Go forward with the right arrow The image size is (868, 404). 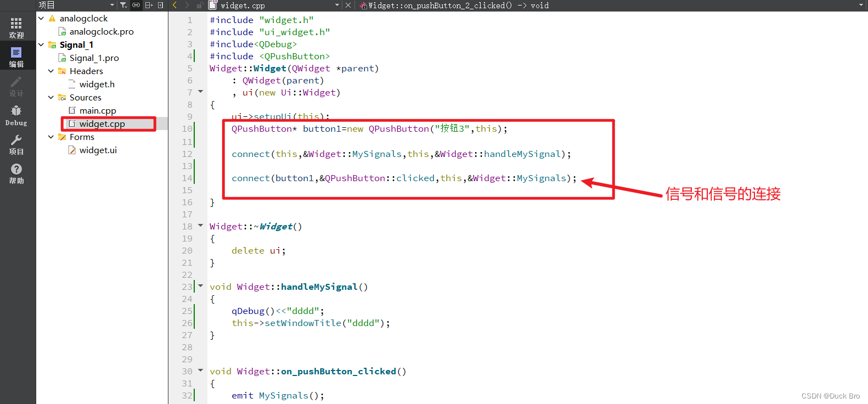point(187,5)
